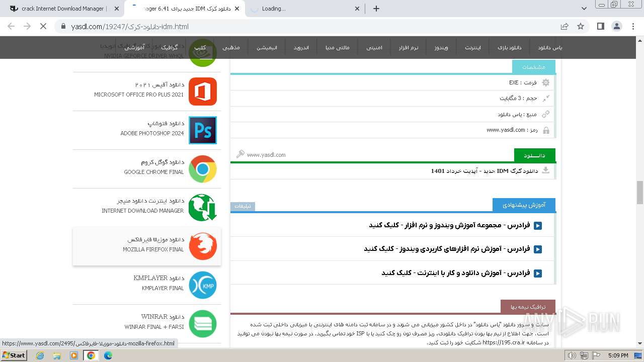
Task: Open the کلیپ menu
Action: point(200,48)
